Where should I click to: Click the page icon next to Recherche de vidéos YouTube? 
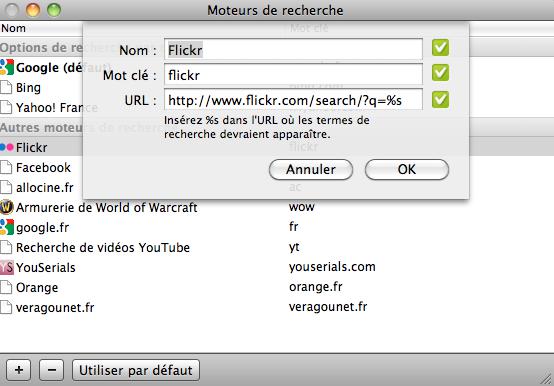[6, 247]
